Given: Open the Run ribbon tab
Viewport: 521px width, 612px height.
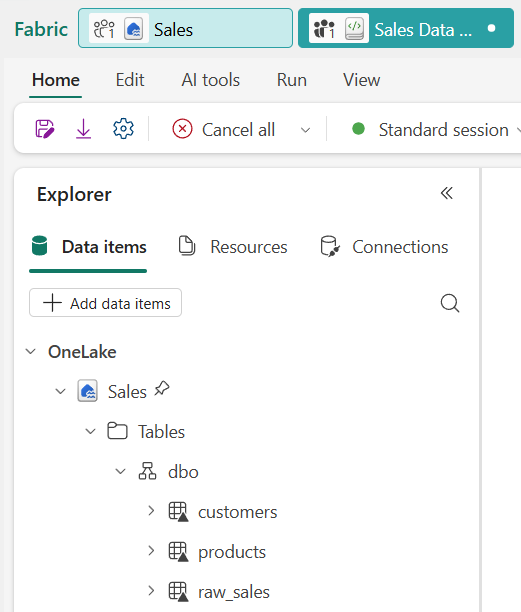Looking at the screenshot, I should point(292,80).
